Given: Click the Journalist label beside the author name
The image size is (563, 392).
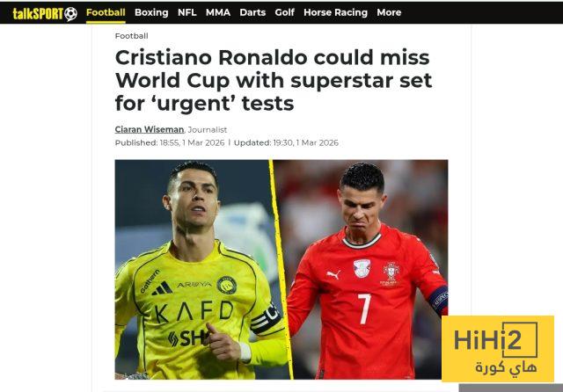Looking at the screenshot, I should coord(208,129).
